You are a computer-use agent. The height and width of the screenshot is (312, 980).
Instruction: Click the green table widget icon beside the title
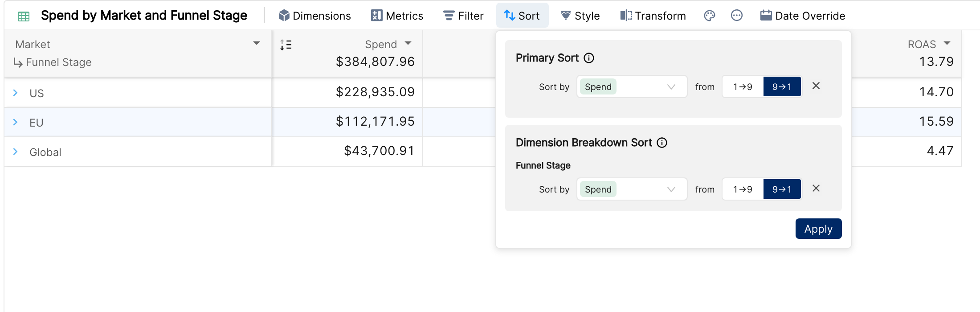24,16
